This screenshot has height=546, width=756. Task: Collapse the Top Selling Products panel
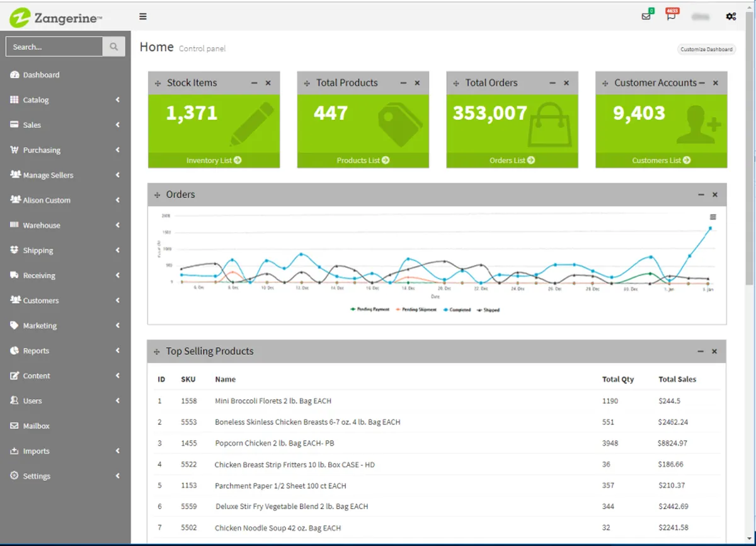click(701, 351)
